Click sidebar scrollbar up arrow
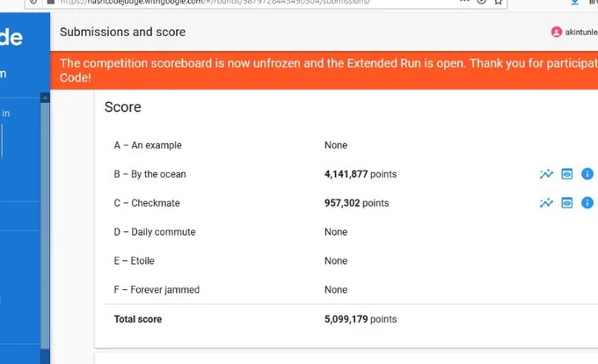This screenshot has width=598, height=364. pyautogui.click(x=45, y=98)
